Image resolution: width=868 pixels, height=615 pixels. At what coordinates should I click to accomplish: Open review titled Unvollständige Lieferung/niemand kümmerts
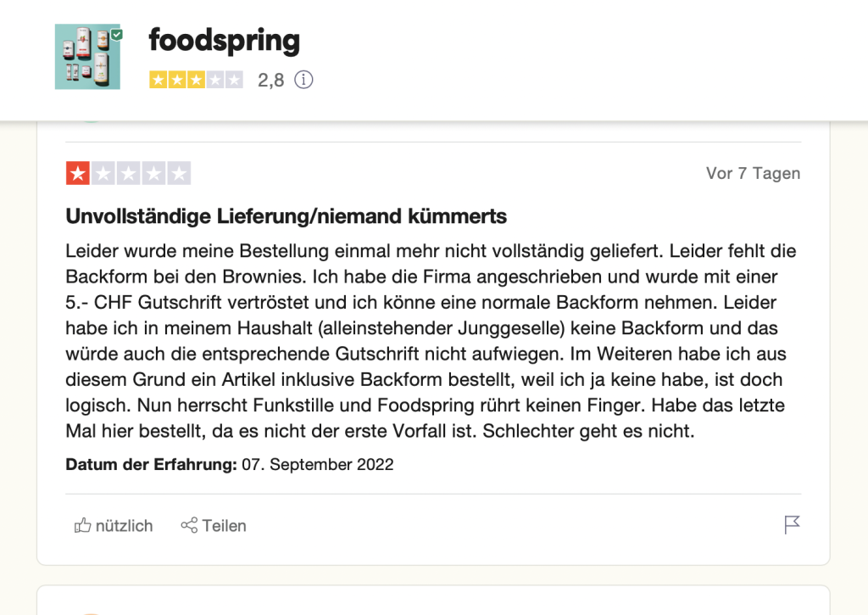[x=287, y=216]
